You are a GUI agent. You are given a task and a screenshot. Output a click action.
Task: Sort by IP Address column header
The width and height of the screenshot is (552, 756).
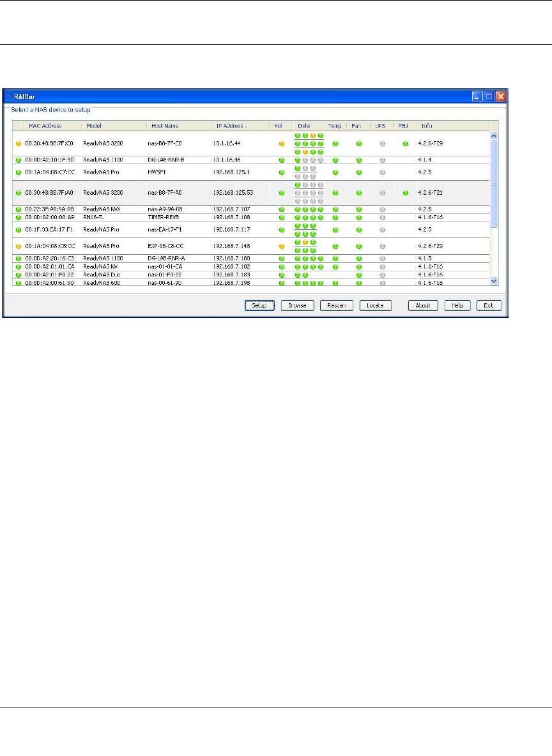tap(240, 126)
